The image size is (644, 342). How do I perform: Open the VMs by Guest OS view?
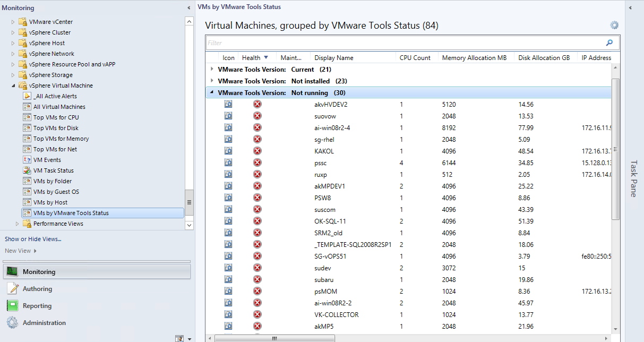pos(56,192)
